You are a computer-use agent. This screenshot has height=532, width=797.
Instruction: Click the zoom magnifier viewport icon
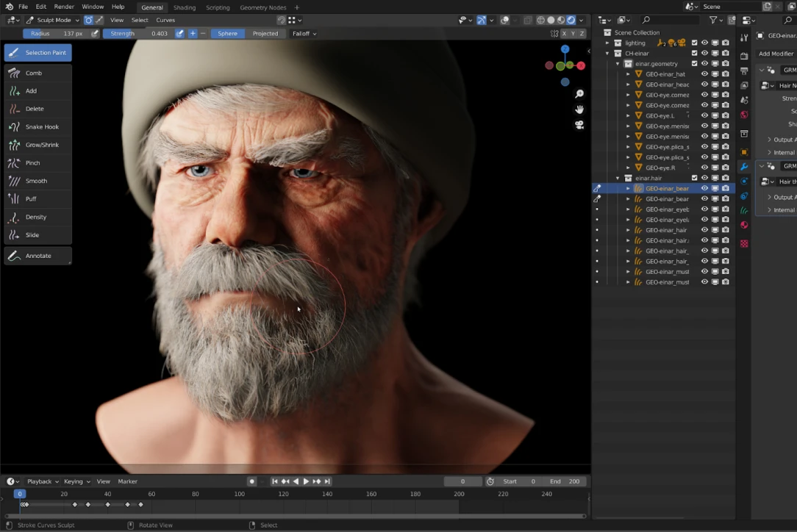(x=579, y=94)
